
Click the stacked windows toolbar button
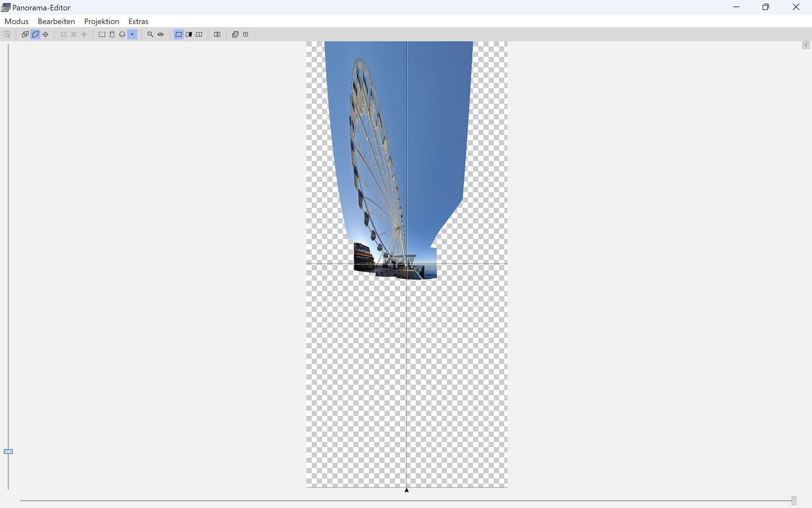(x=235, y=35)
